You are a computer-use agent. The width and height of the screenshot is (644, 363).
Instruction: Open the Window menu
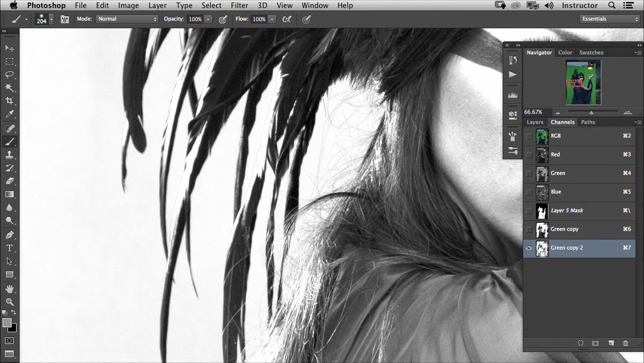(x=315, y=5)
